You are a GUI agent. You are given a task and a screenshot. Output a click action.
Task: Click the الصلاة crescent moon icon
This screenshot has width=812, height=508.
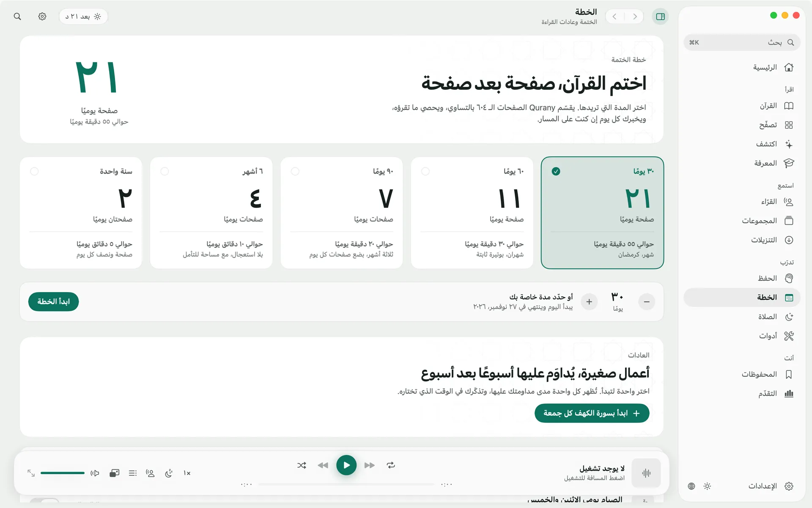pyautogui.click(x=789, y=317)
